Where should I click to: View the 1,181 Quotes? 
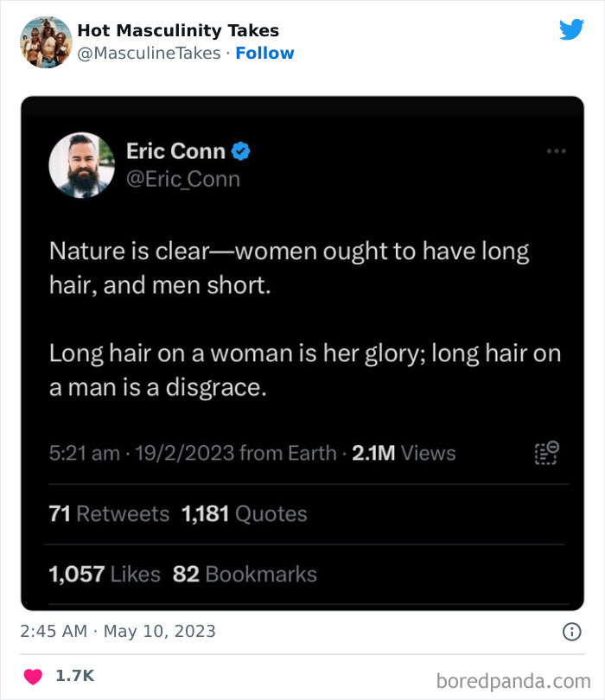click(x=245, y=513)
